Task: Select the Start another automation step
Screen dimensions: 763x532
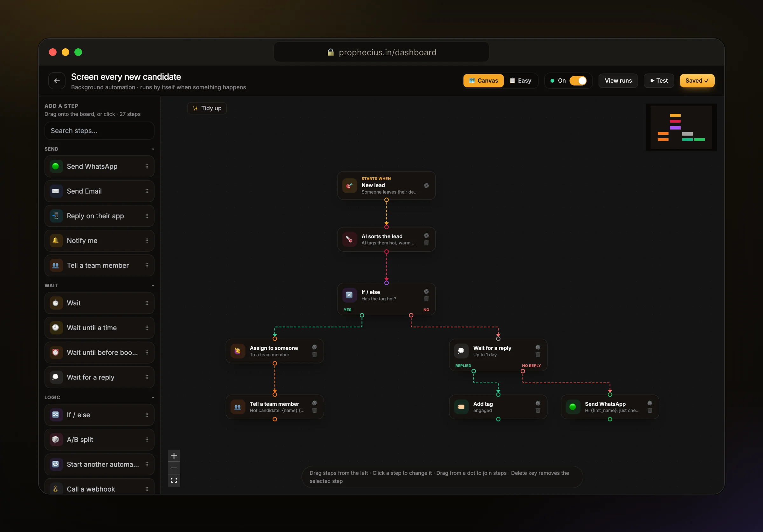Action: pyautogui.click(x=100, y=464)
